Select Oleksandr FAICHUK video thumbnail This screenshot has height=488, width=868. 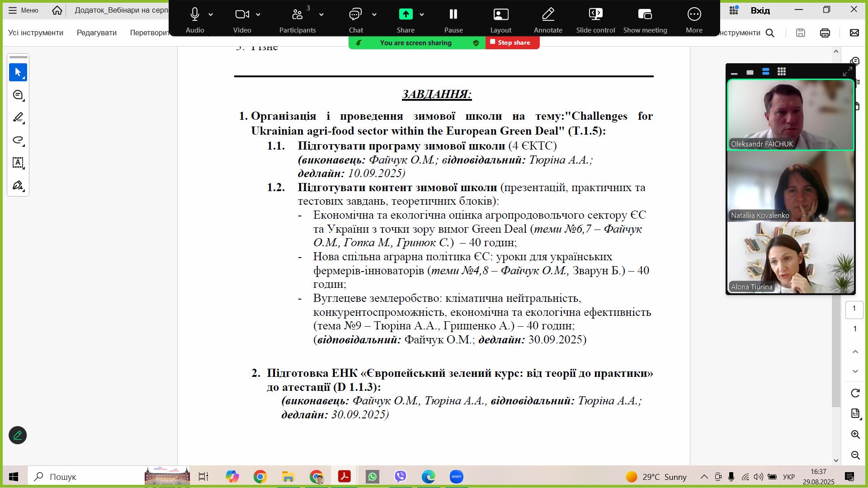[790, 115]
